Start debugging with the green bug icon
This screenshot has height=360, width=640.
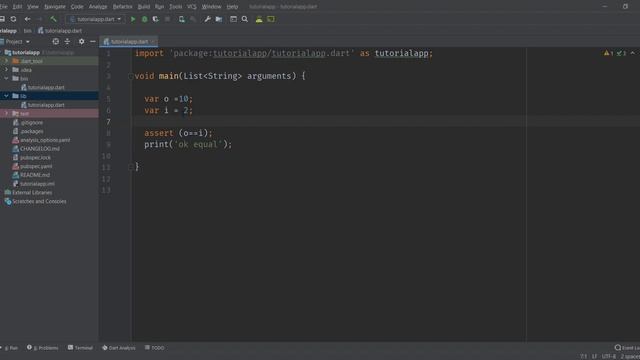(144, 19)
